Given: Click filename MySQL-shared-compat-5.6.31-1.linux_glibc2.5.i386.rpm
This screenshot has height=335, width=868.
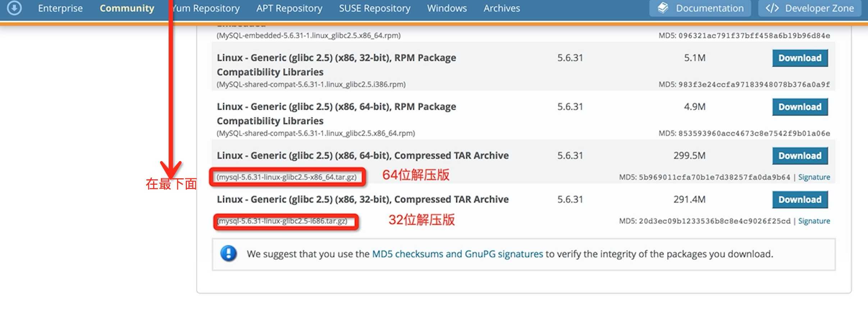Looking at the screenshot, I should (311, 84).
